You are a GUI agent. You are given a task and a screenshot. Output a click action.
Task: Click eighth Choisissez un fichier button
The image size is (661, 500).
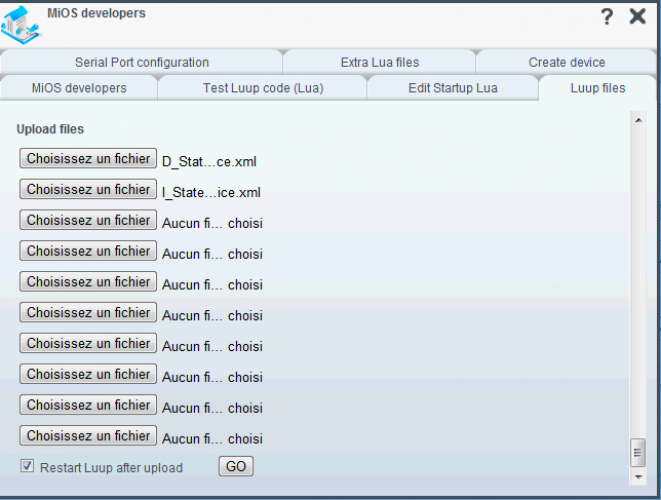tap(88, 374)
